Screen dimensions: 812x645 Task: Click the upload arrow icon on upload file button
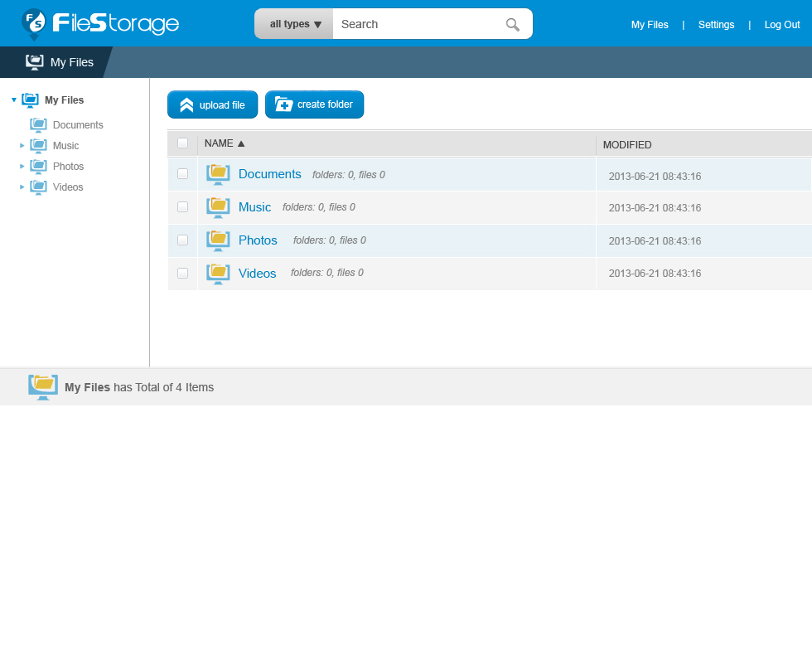[x=186, y=105]
